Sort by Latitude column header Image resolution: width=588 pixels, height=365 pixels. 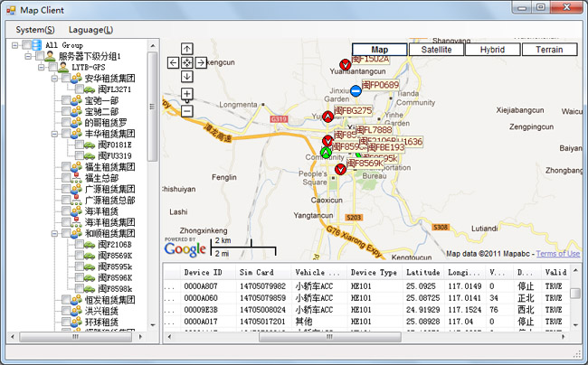[422, 273]
